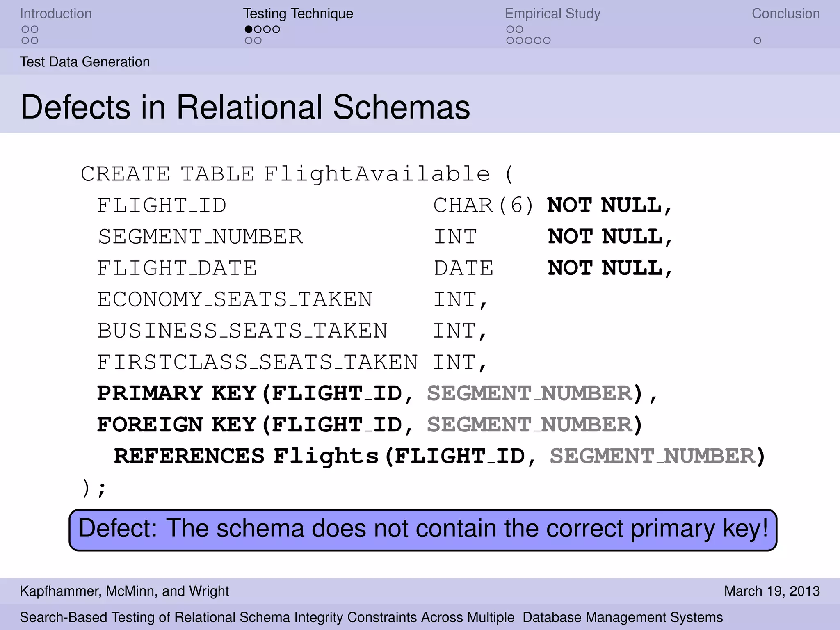Click the DATE data type
The height and width of the screenshot is (630, 840).
(464, 268)
